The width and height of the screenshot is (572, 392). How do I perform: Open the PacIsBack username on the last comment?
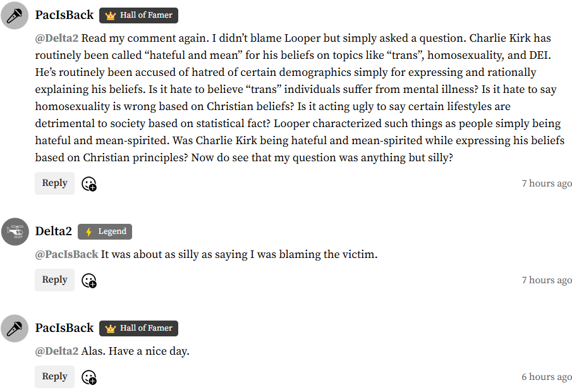pyautogui.click(x=64, y=328)
